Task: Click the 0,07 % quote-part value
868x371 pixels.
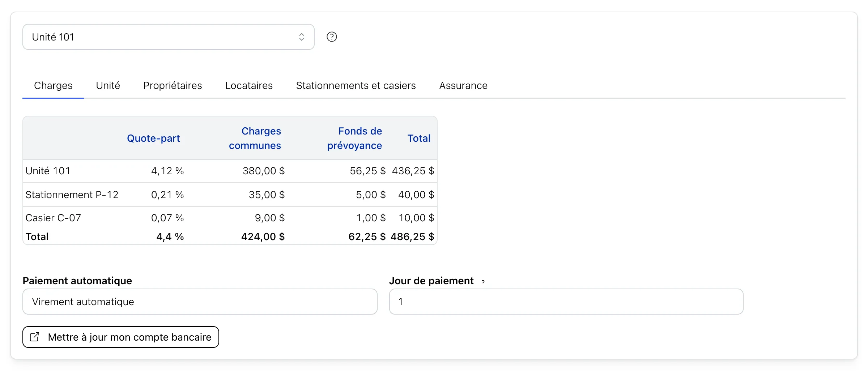Action: [167, 218]
